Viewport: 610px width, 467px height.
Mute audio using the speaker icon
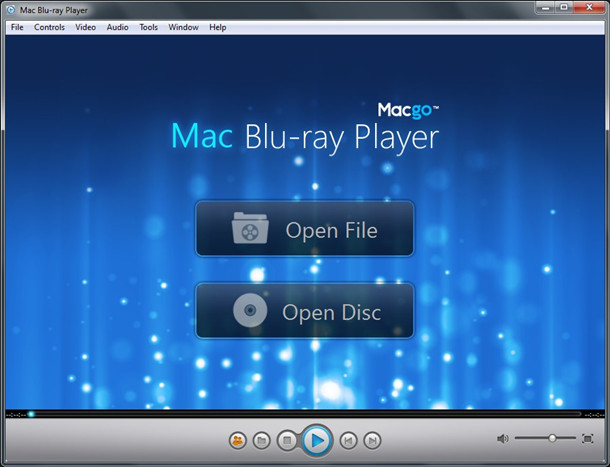503,438
